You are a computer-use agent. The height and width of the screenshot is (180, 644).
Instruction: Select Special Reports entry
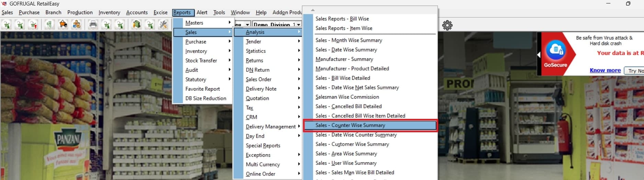tap(268, 145)
